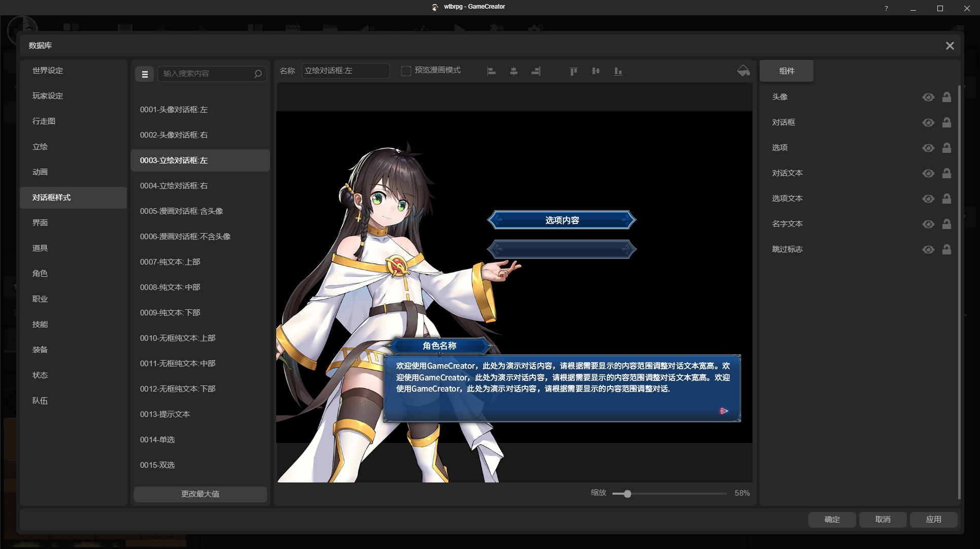The width and height of the screenshot is (980, 549).
Task: Click the 应用 button
Action: tap(933, 520)
